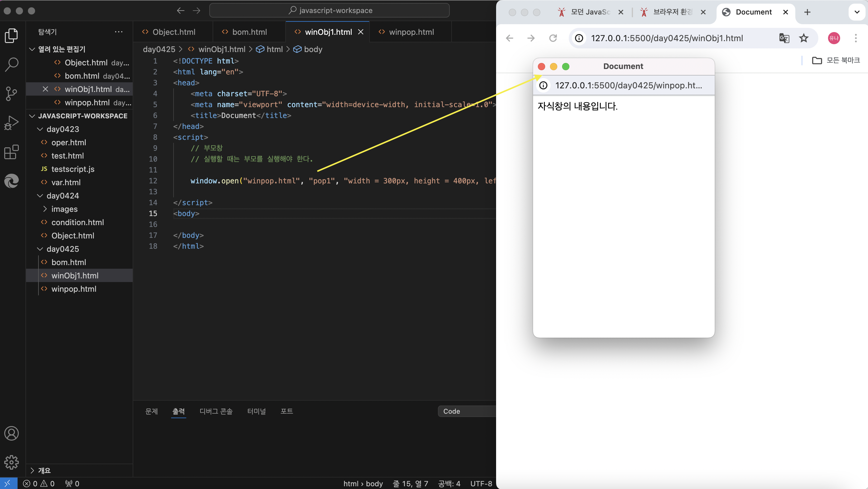Open Run and Debug view
Image resolution: width=868 pixels, height=489 pixels.
12,123
